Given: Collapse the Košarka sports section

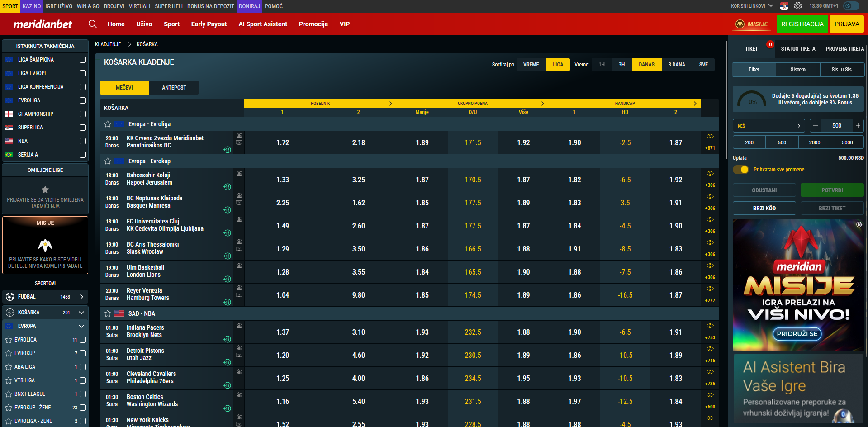Looking at the screenshot, I should click(x=81, y=313).
